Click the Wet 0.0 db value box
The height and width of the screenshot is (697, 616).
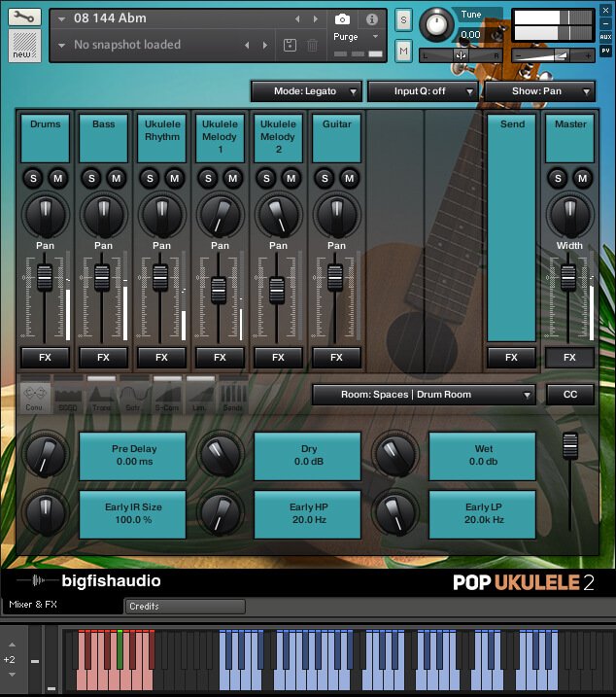click(482, 456)
